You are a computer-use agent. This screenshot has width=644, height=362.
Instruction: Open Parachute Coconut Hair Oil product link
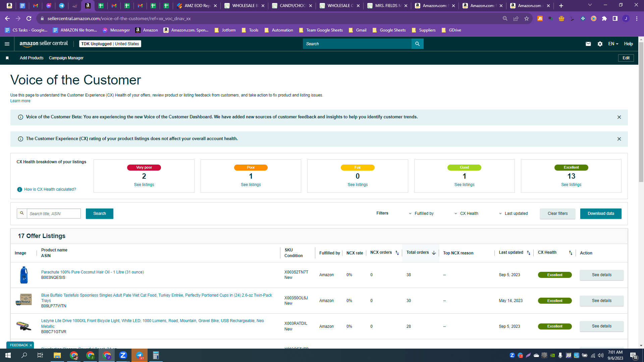point(92,272)
